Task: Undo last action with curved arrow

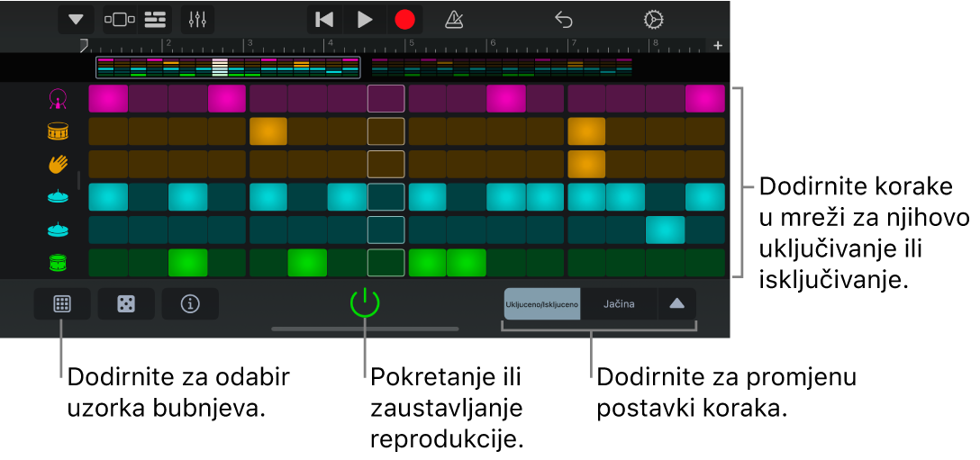Action: click(564, 21)
